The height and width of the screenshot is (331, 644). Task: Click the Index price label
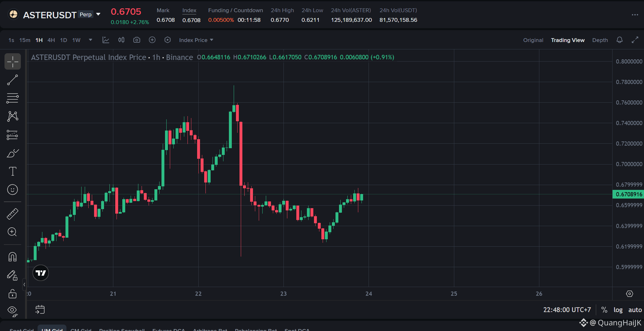coord(189,10)
